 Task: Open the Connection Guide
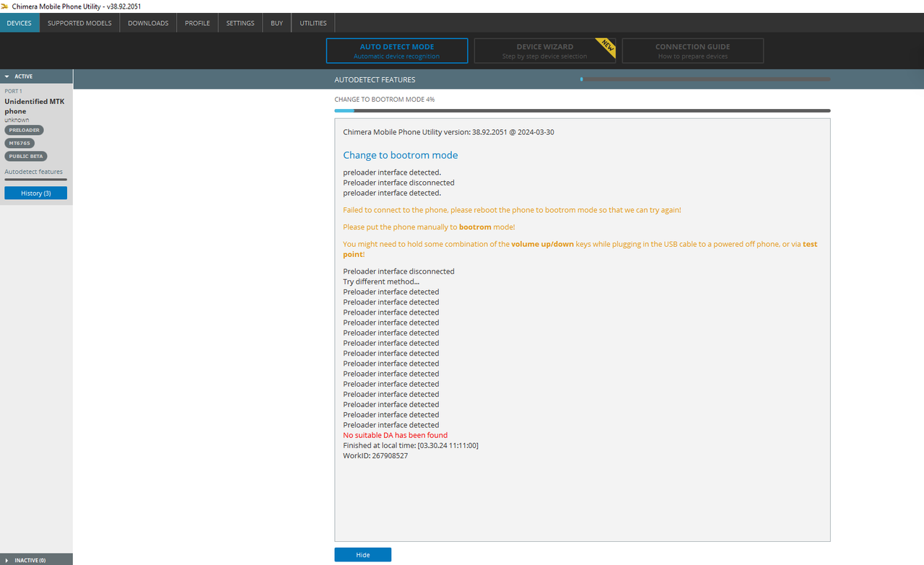[693, 51]
